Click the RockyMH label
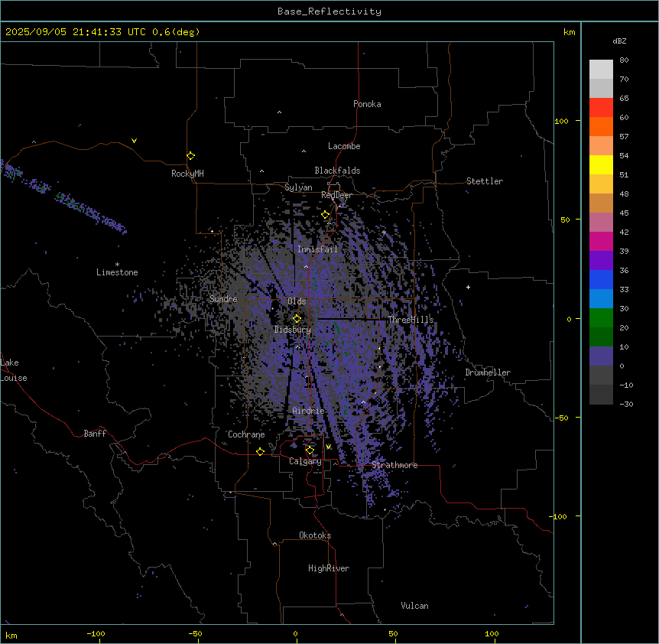Viewport: 659px width, 644px height. pyautogui.click(x=187, y=174)
